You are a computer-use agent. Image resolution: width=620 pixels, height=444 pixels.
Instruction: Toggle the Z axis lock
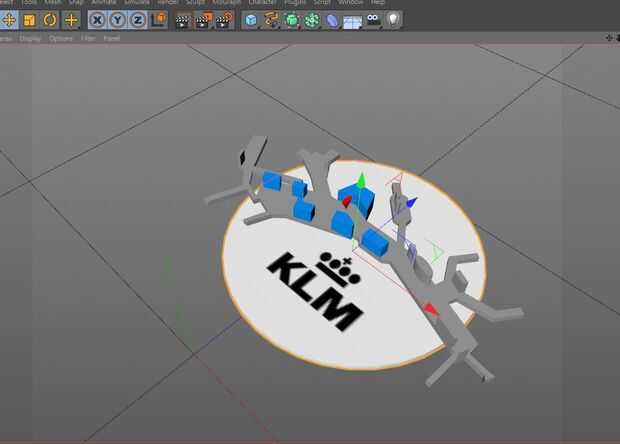138,20
